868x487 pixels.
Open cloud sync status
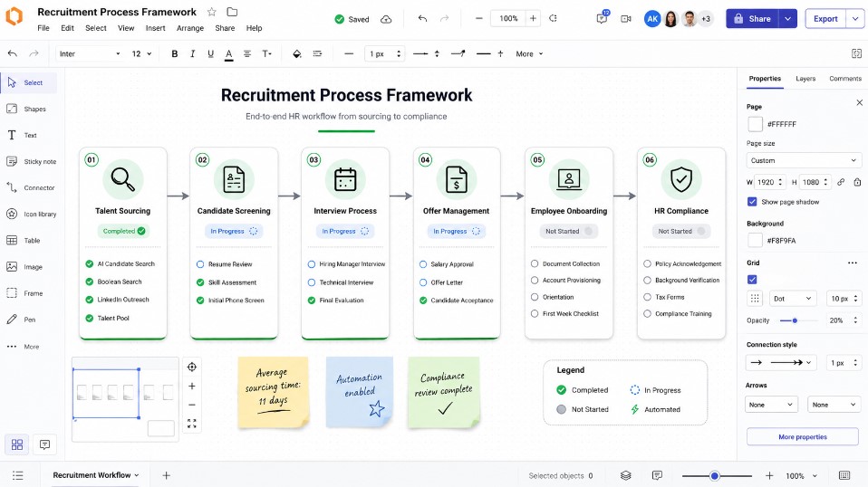tap(386, 19)
